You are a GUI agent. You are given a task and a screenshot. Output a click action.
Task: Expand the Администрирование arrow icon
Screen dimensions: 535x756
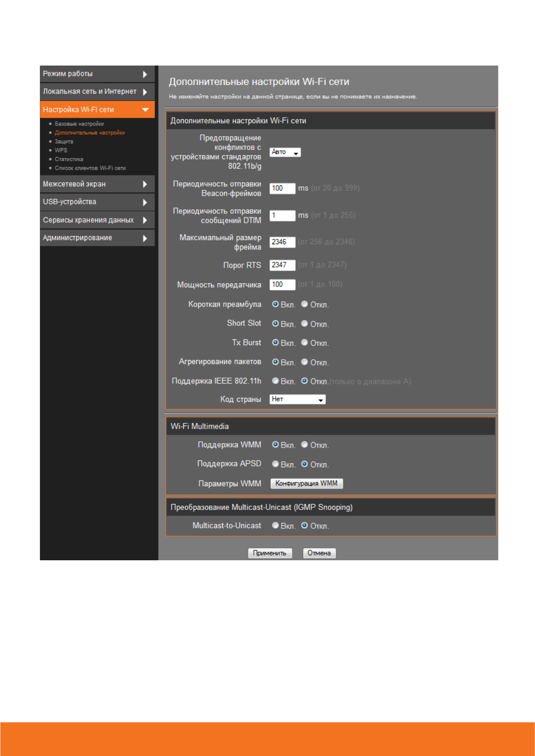[145, 238]
